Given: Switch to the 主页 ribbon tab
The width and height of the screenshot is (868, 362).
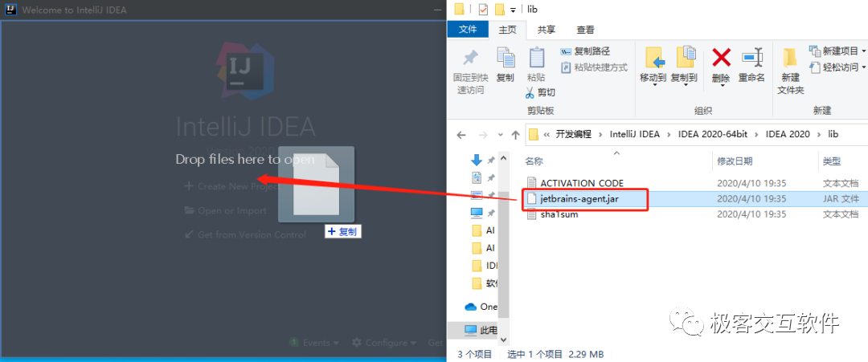Looking at the screenshot, I should [x=507, y=30].
